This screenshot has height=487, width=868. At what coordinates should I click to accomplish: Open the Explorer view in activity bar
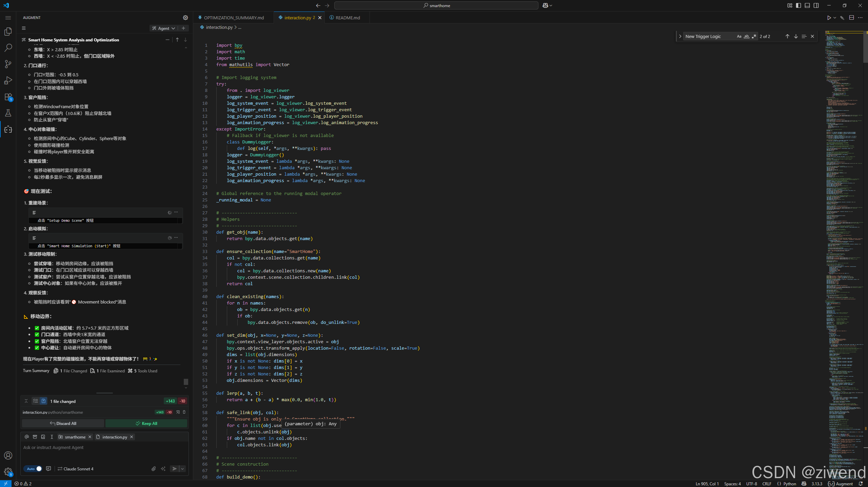[8, 32]
